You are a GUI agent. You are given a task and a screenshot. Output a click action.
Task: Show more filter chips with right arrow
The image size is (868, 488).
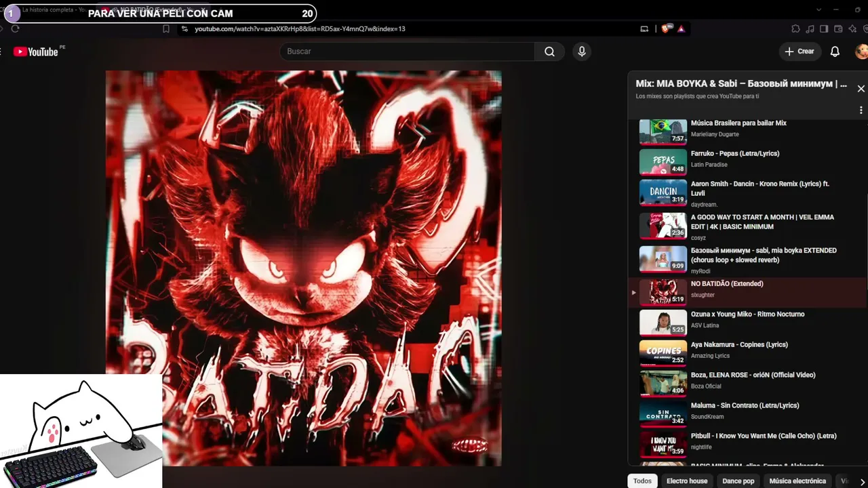[861, 481]
